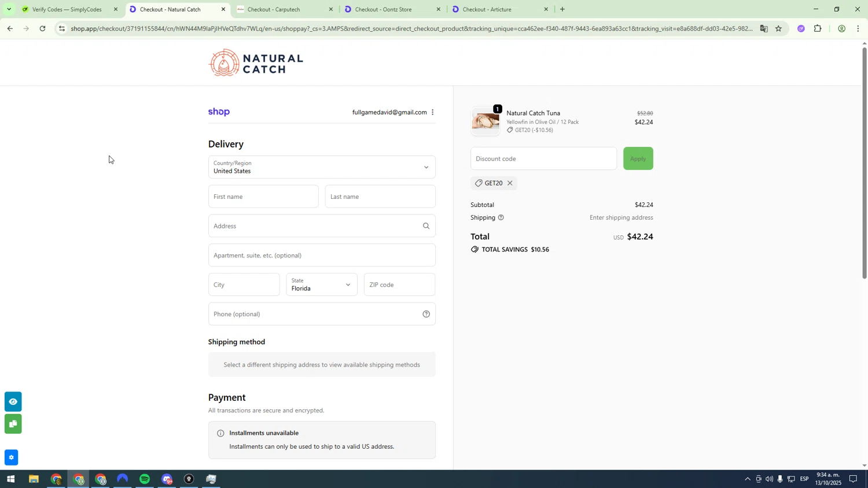Remove the GET20 discount code

pos(510,183)
